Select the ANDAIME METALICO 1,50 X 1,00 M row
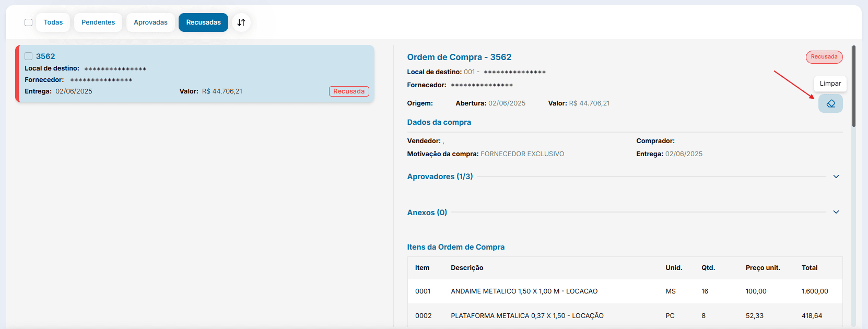This screenshot has height=329, width=868. 625,291
